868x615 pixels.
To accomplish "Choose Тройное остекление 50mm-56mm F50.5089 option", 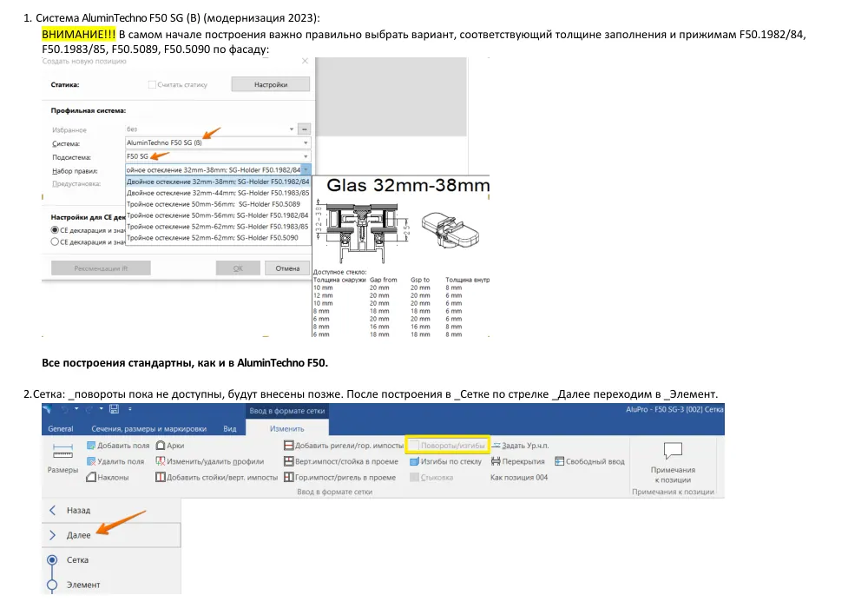I will pyautogui.click(x=218, y=204).
